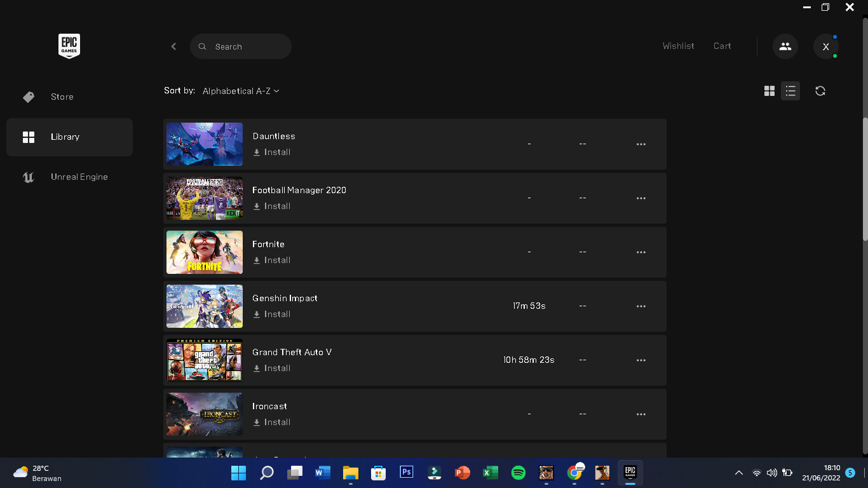Open more options for Football Manager 2020
The width and height of the screenshot is (868, 488).
click(641, 198)
